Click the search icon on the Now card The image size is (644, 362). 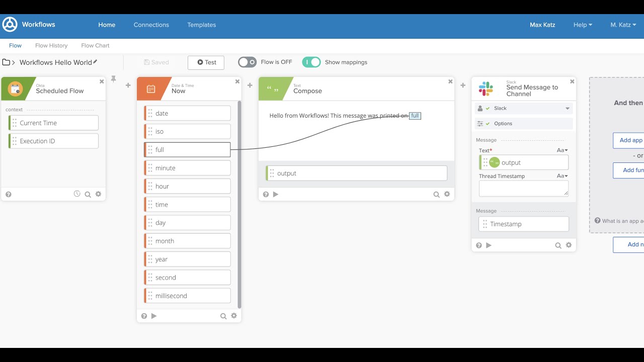tap(223, 316)
